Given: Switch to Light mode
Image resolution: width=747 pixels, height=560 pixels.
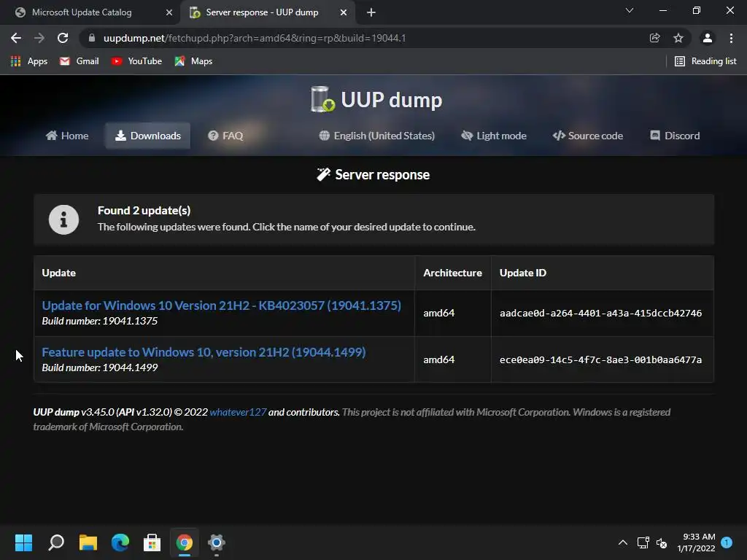Looking at the screenshot, I should click(494, 136).
